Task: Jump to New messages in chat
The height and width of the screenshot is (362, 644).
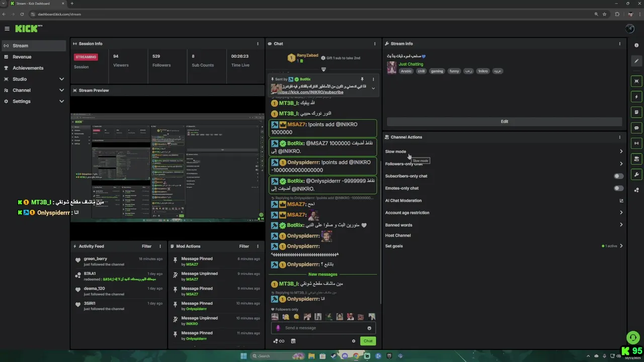Action: [323, 275]
